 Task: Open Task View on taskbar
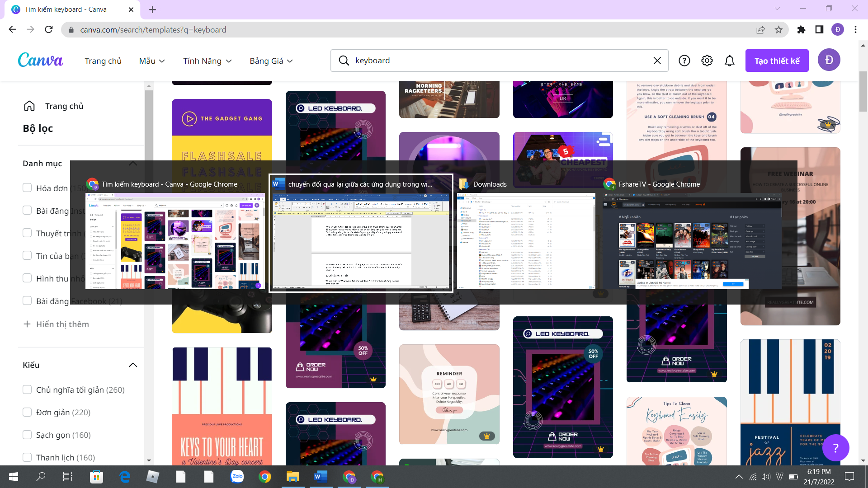coord(67,477)
